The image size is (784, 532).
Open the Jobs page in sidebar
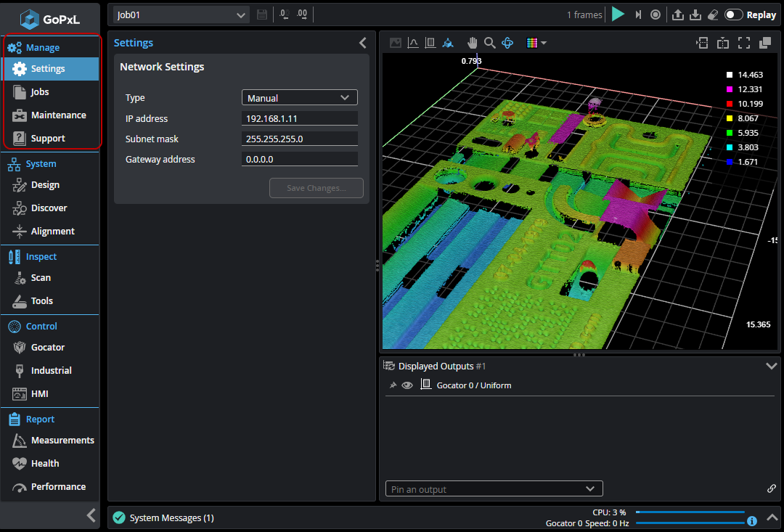[51, 92]
